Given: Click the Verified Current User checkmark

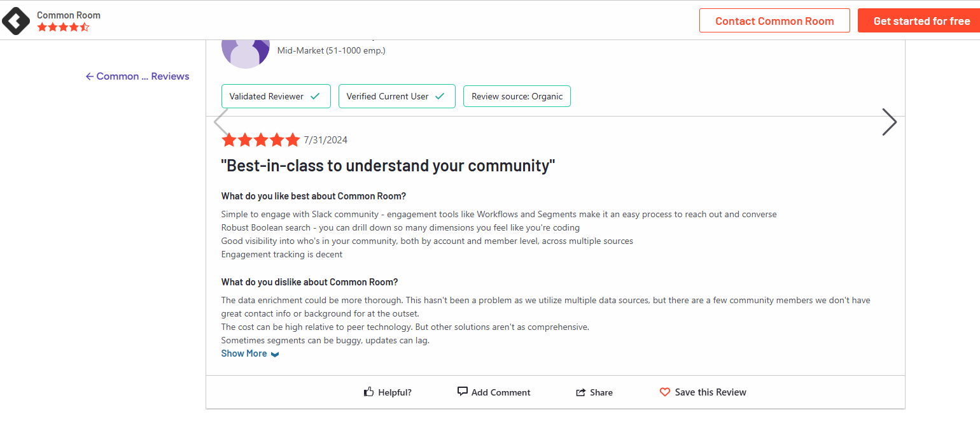Looking at the screenshot, I should pyautogui.click(x=440, y=96).
